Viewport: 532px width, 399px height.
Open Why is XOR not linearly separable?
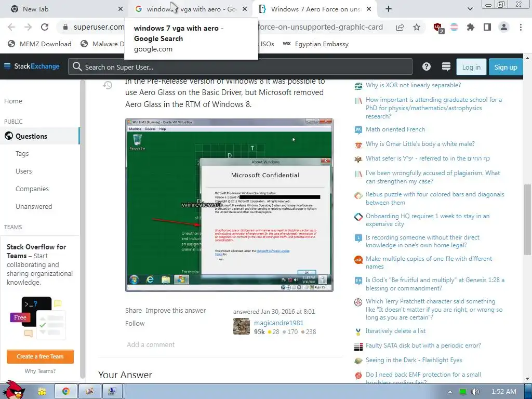click(x=413, y=85)
